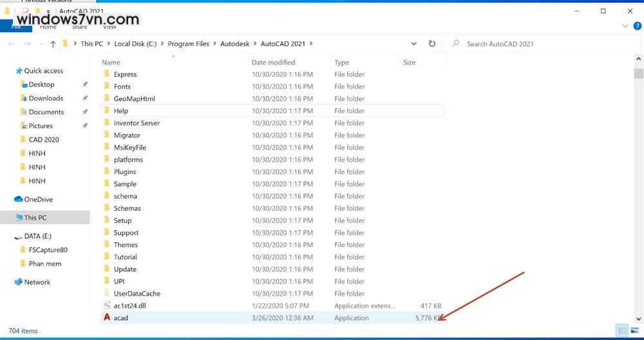Viewport: 644px width, 340px height.
Task: Refresh the current folder view
Action: coord(432,44)
